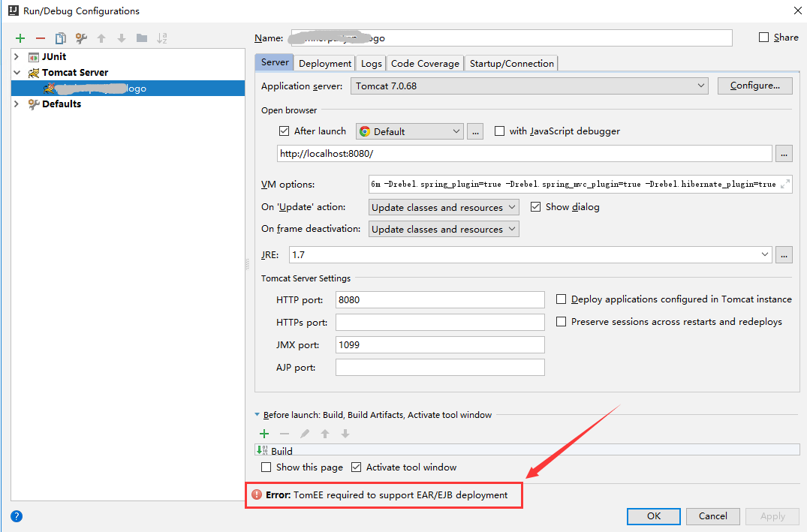Enable 'with JavaScript debugger' option

pyautogui.click(x=500, y=131)
